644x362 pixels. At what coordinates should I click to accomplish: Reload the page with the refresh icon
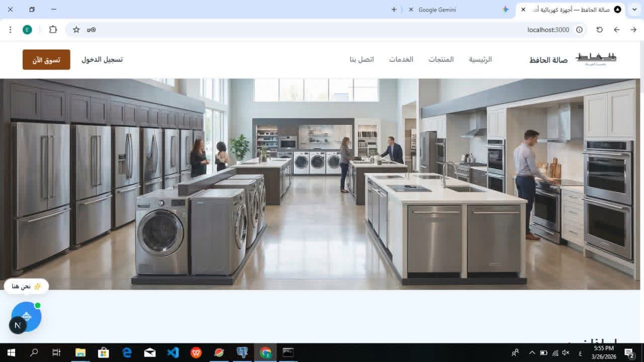click(x=599, y=30)
